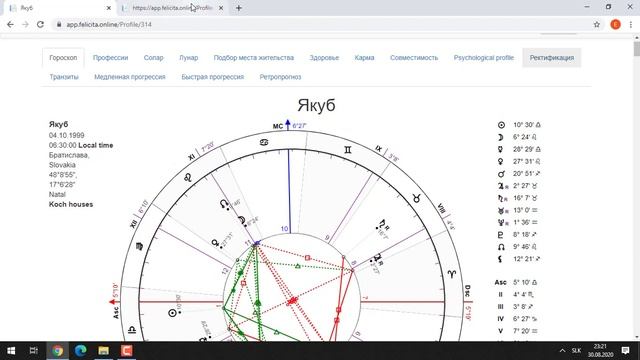
Task: Click the Mercury symbol in planet list
Action: [500, 149]
